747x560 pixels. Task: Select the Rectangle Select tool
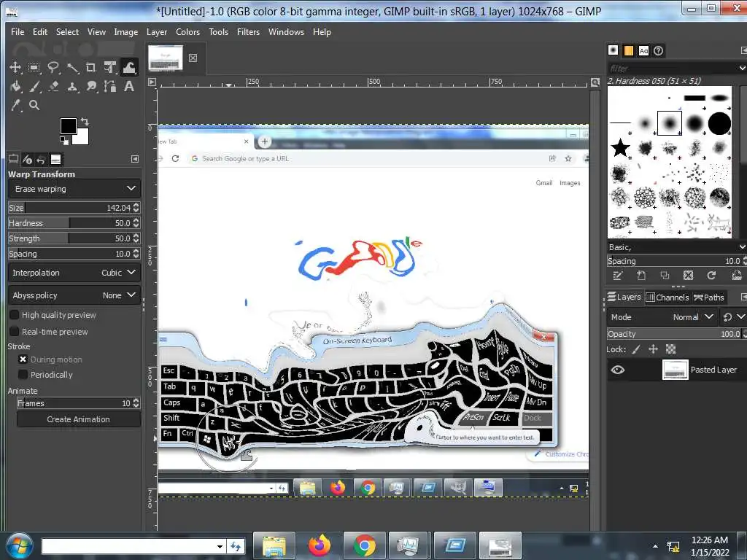(34, 67)
